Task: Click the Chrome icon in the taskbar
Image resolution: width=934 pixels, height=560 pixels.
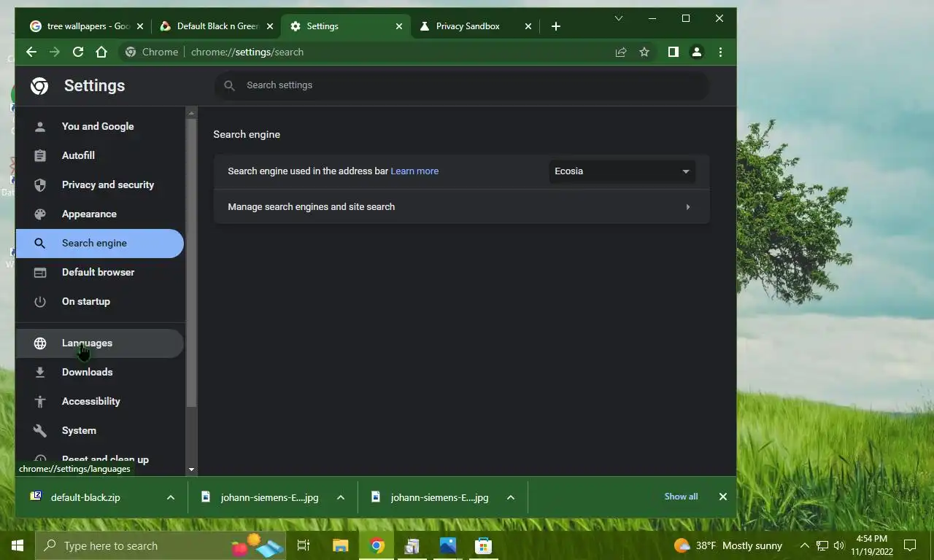Action: point(377,545)
